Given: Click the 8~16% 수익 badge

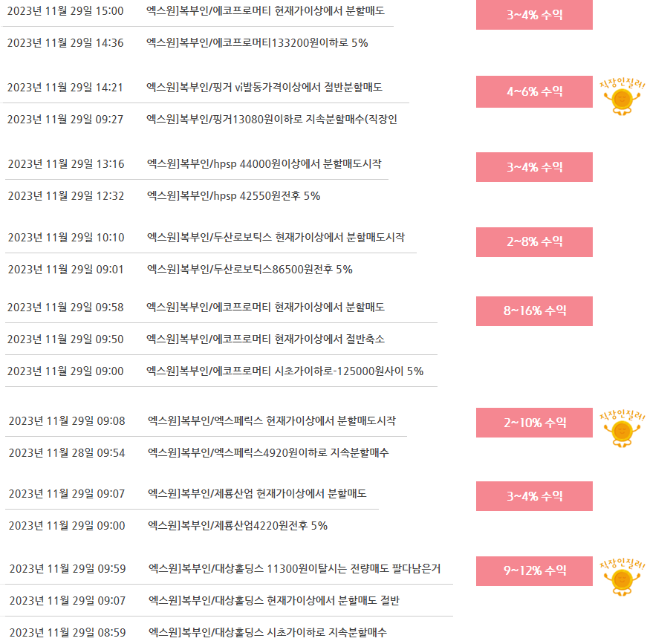Looking at the screenshot, I should tap(534, 311).
